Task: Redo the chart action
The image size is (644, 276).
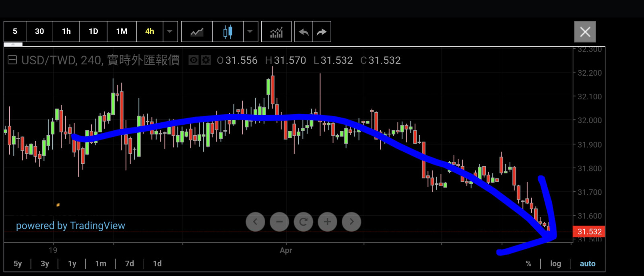Action: [x=322, y=32]
